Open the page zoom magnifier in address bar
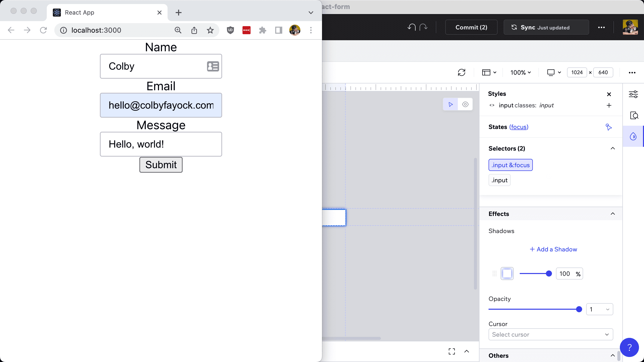 178,30
